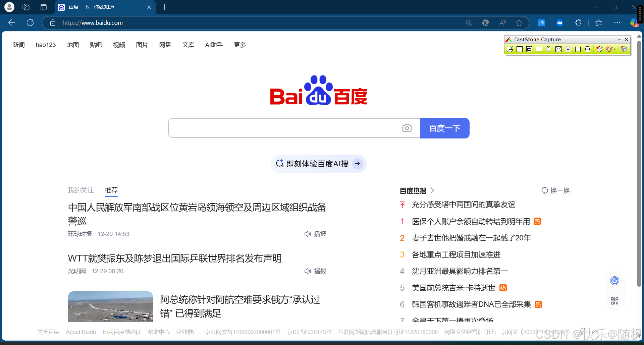Switch to the 推荐 tab
Screen dimensions: 644x345
point(111,190)
